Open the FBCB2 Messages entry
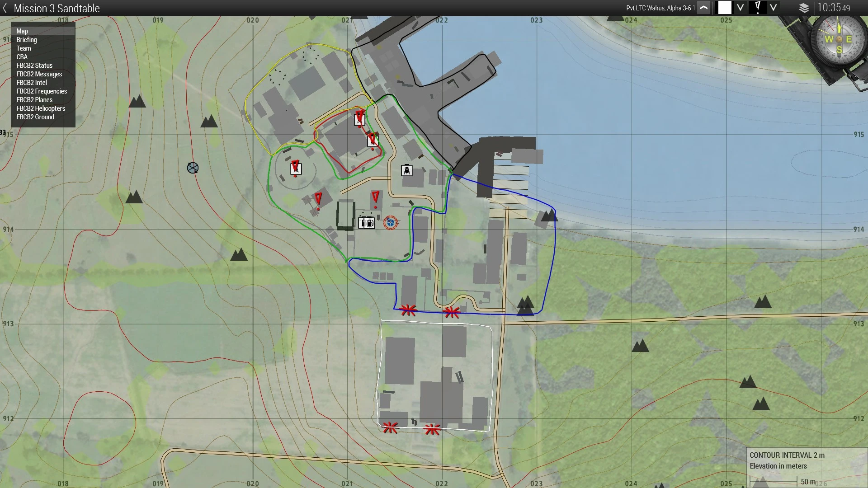The height and width of the screenshot is (488, 868). click(39, 74)
